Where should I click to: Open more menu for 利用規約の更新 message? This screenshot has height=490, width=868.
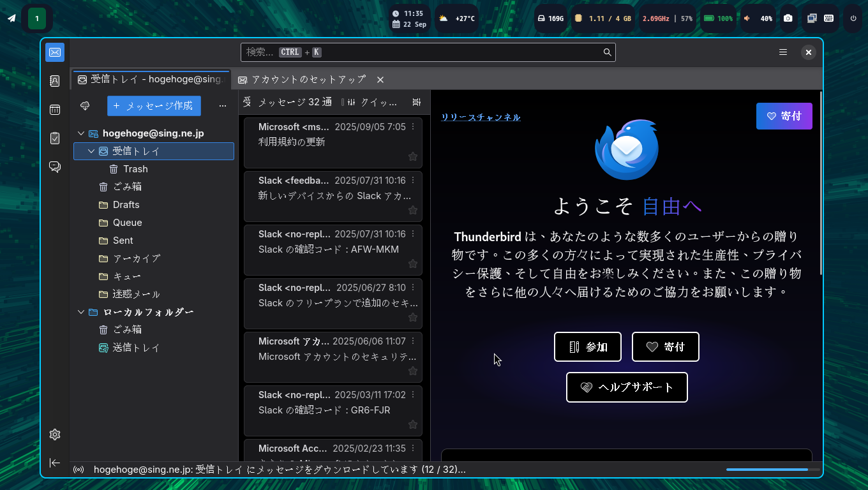[413, 127]
